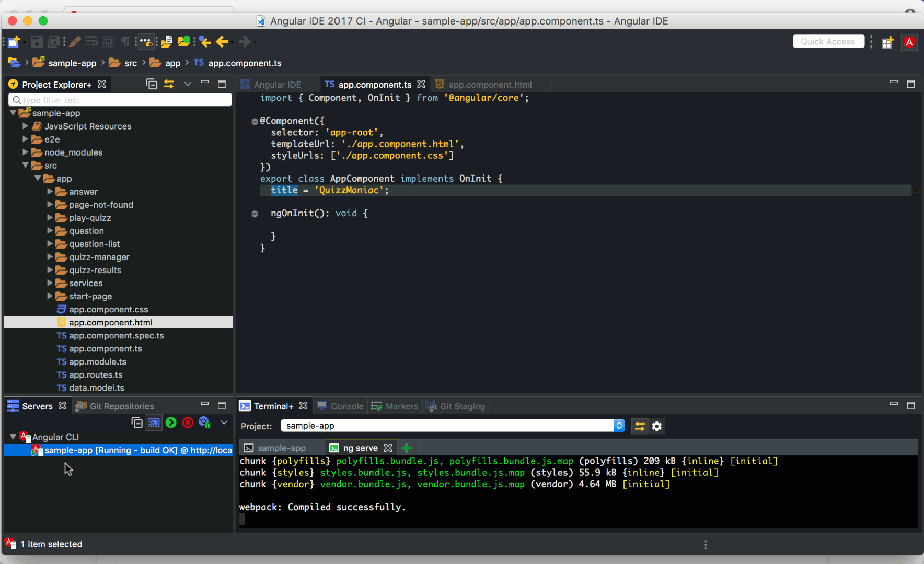Open terminal settings gear icon
The height and width of the screenshot is (564, 924).
tap(657, 426)
